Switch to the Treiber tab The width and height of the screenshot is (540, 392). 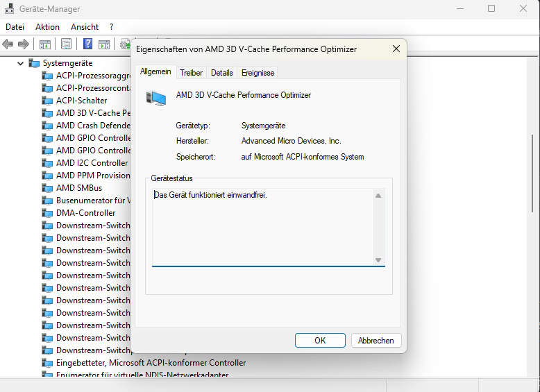click(191, 73)
